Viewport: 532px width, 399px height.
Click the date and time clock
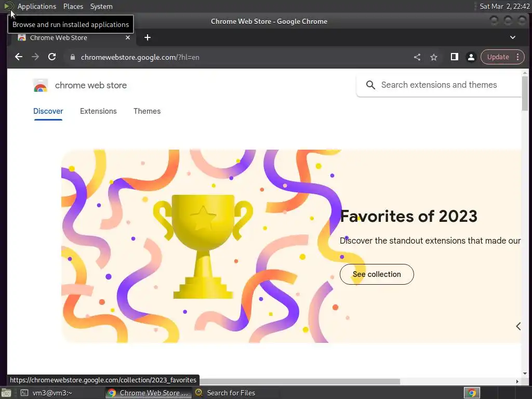tap(504, 6)
